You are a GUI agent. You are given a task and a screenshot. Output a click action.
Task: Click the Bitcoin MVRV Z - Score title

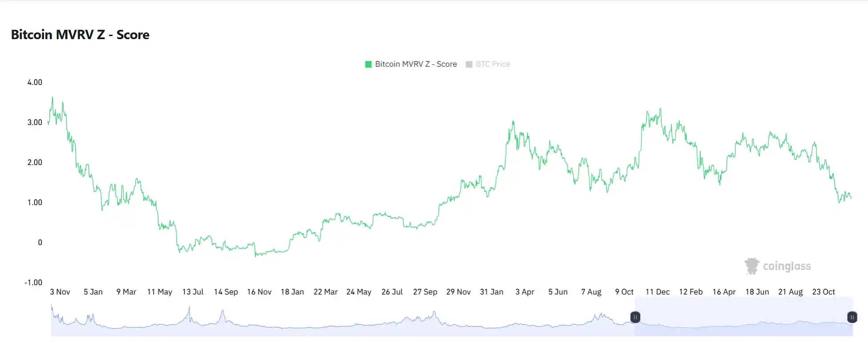80,35
